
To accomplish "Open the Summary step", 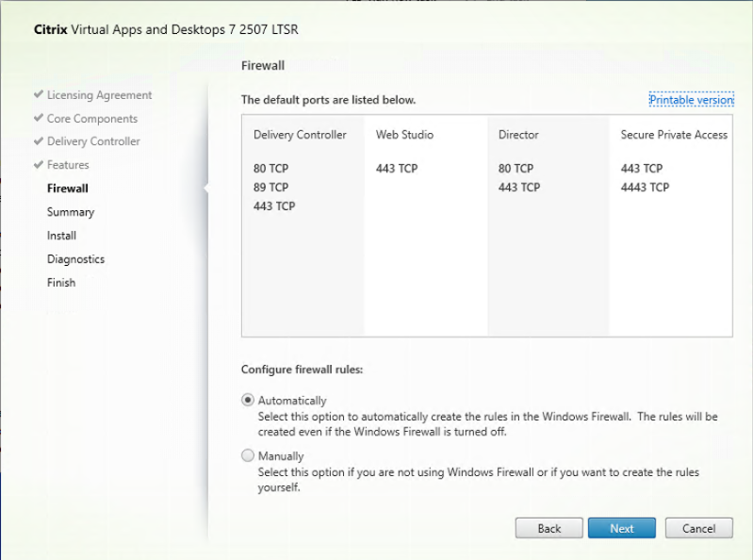I will 71,212.
